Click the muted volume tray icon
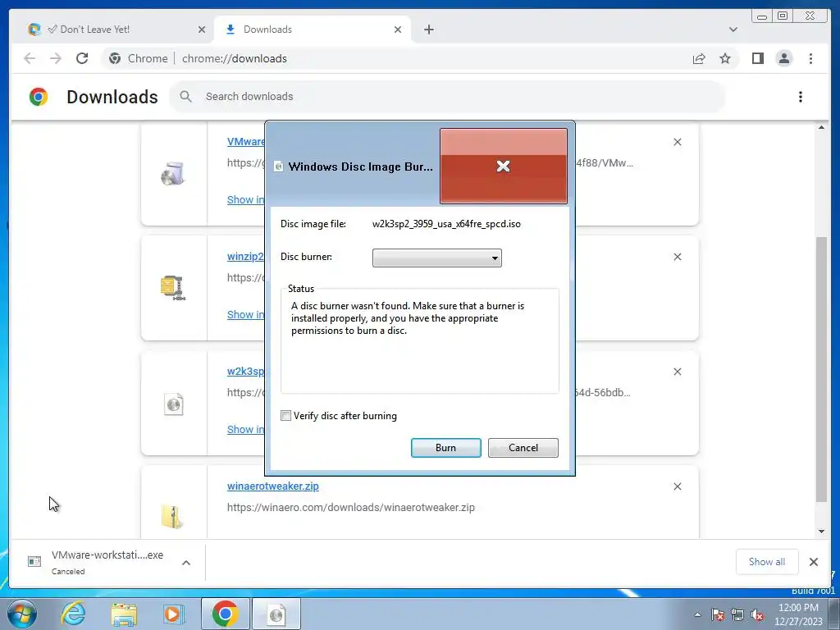Screen dimensions: 840x630 click(757, 614)
